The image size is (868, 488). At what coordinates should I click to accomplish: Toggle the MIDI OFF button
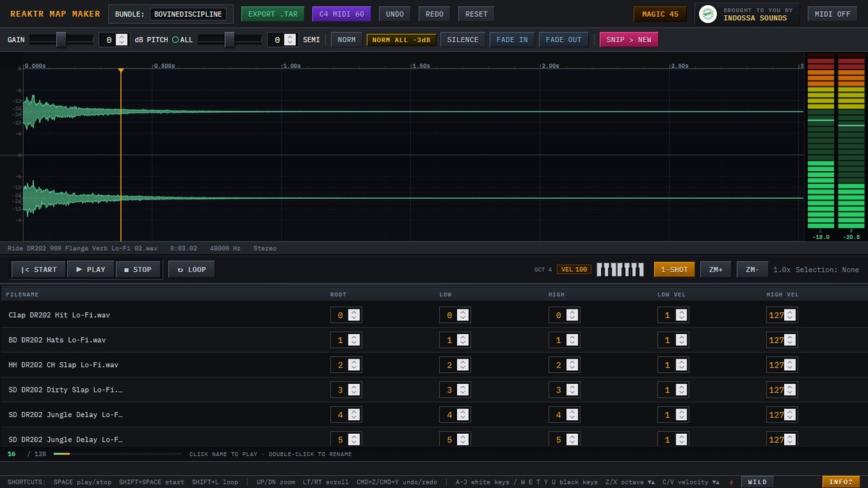[x=833, y=14]
